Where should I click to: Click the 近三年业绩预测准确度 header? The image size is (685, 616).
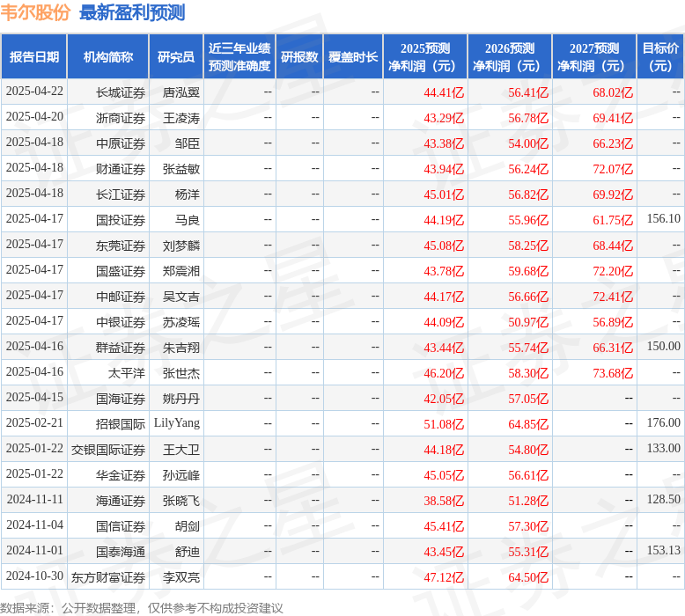tap(239, 56)
